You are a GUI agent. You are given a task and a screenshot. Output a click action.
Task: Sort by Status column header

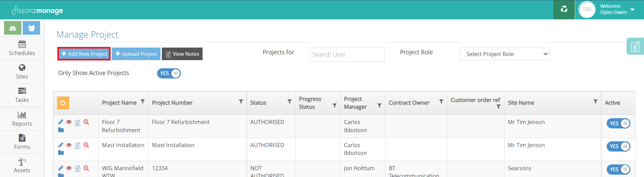[258, 103]
